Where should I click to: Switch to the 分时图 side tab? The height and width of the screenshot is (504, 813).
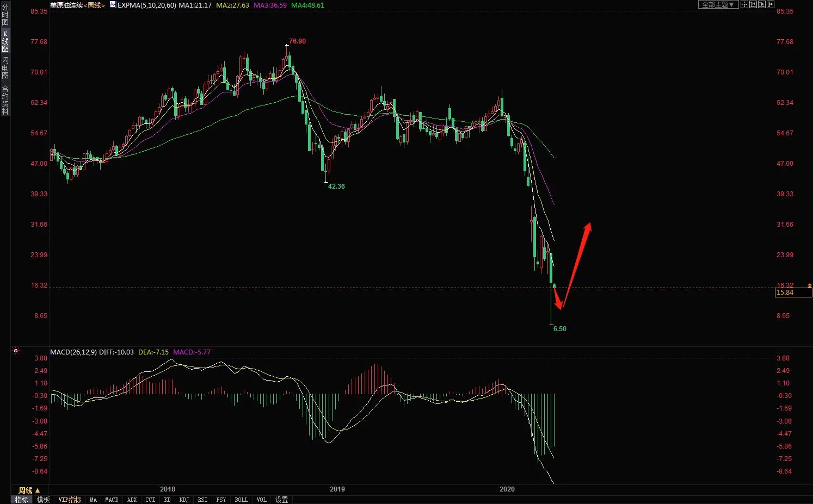[5, 15]
